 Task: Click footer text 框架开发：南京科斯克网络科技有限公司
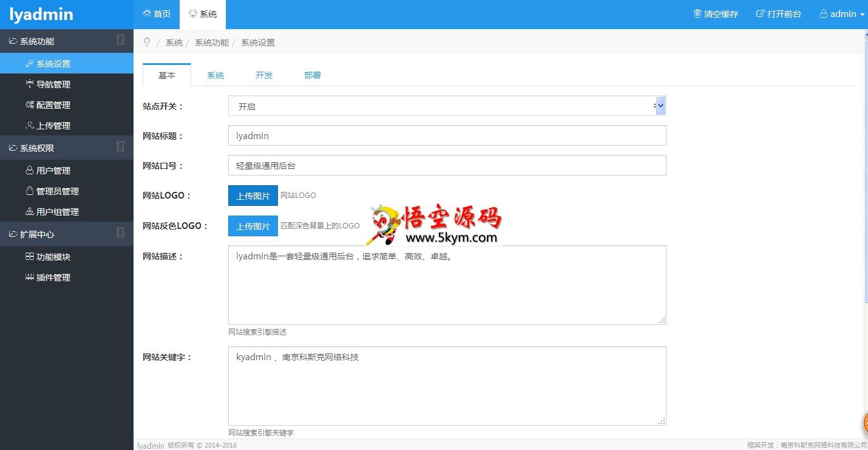807,445
